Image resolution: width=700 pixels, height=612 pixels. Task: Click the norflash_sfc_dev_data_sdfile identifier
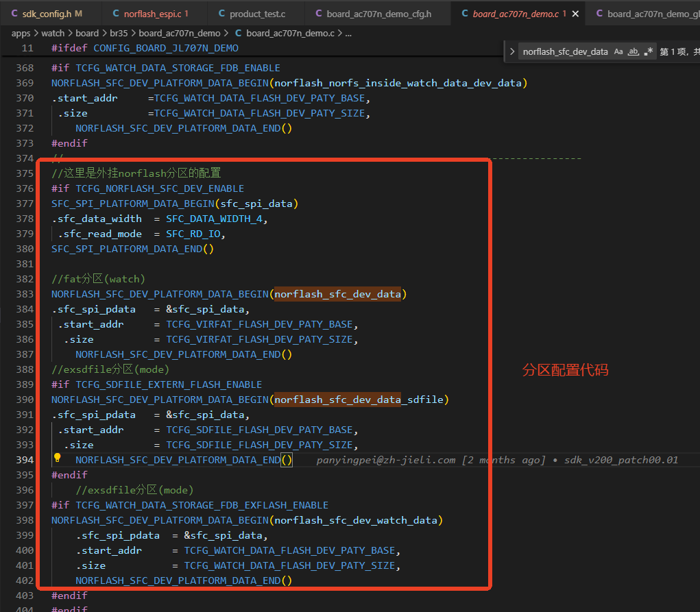[x=359, y=400]
